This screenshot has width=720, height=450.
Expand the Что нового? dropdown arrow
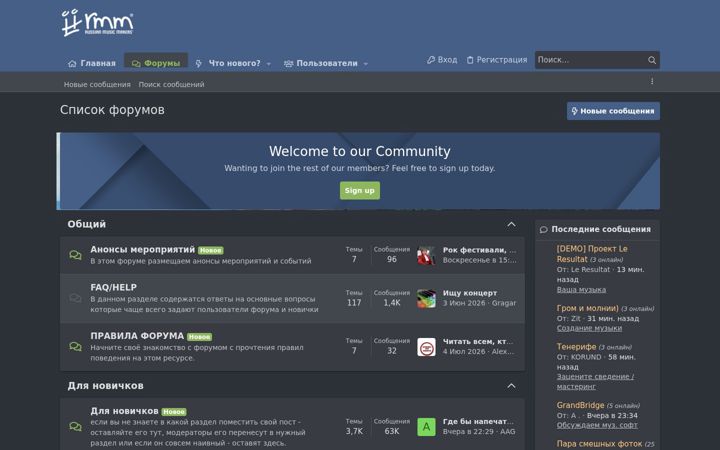269,64
